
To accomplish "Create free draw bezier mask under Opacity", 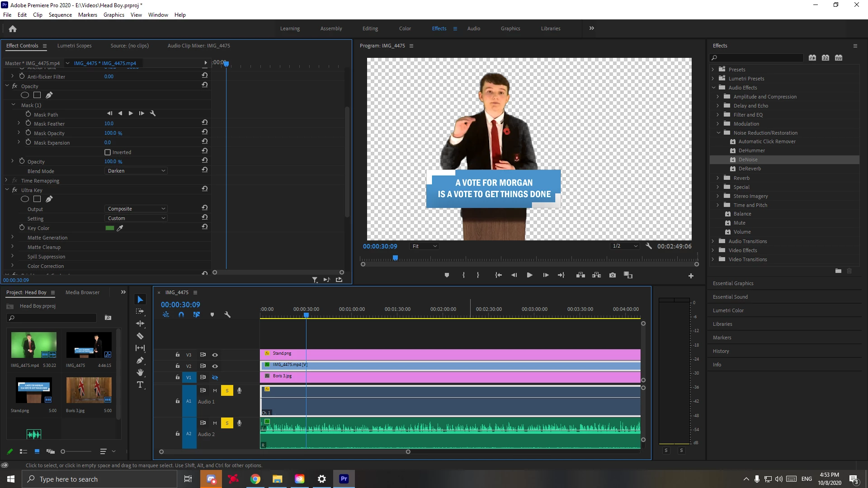I will [x=49, y=95].
